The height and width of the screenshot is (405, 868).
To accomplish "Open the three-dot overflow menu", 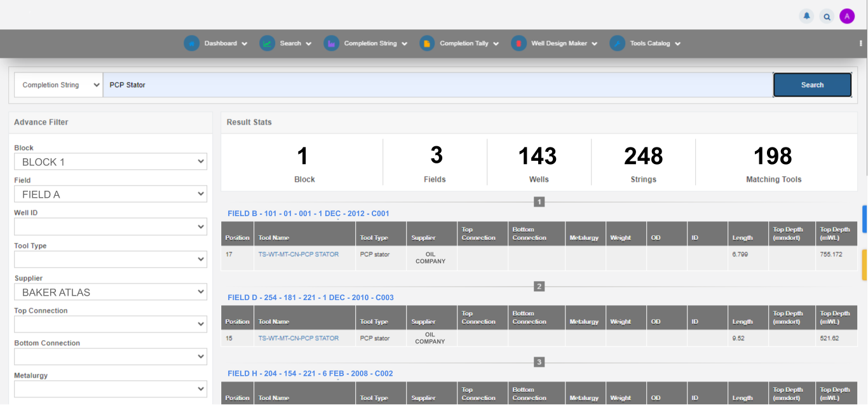I will [860, 43].
